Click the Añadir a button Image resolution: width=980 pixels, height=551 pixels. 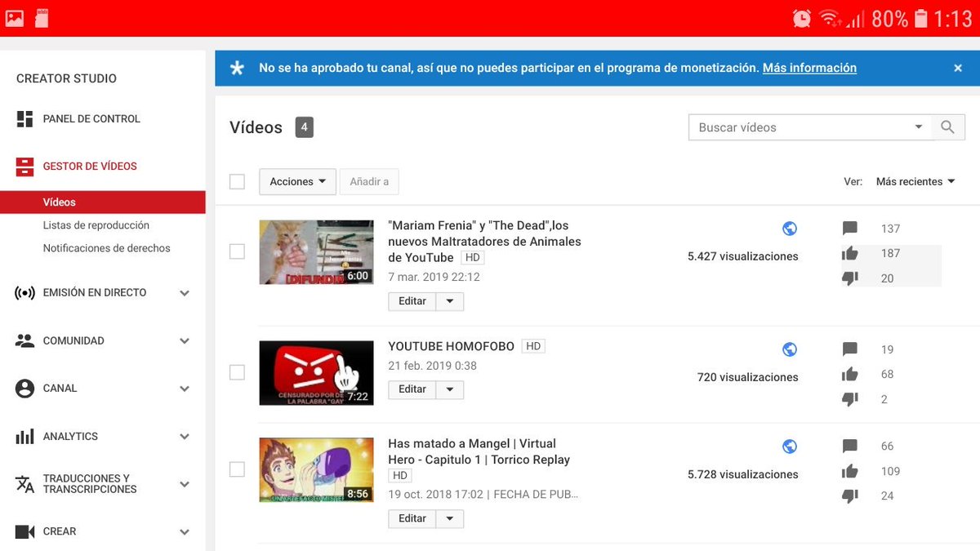pos(369,182)
